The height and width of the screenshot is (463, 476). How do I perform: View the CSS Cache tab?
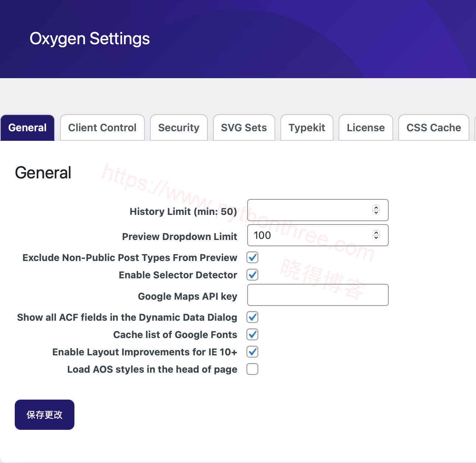pos(434,128)
